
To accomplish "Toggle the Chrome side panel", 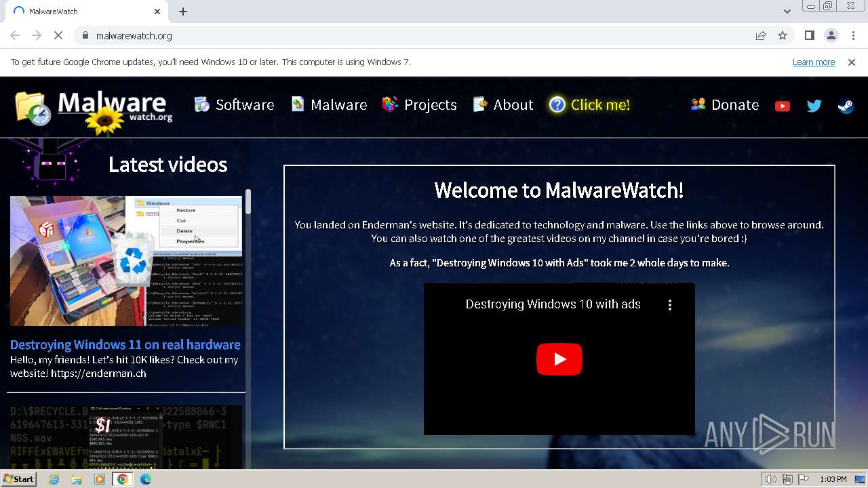I will [x=809, y=35].
